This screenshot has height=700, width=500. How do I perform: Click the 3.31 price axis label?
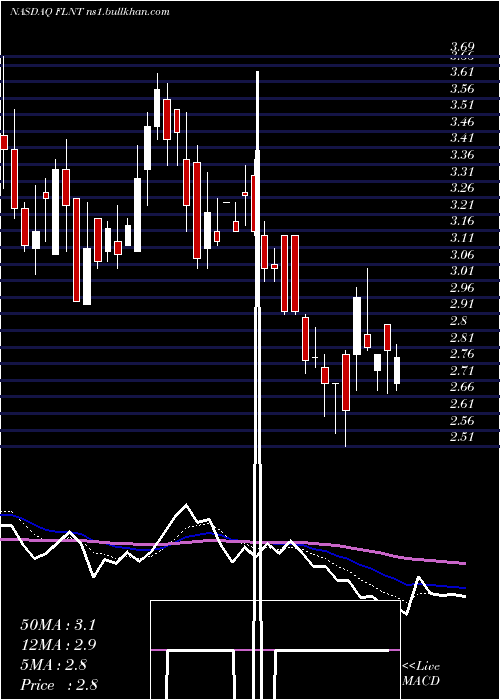tap(462, 171)
